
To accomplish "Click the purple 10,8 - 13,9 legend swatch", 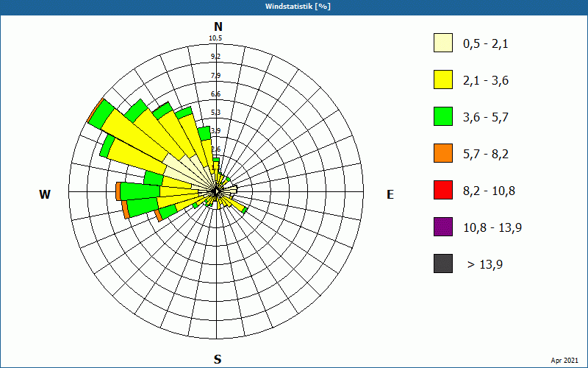I will coord(443,227).
